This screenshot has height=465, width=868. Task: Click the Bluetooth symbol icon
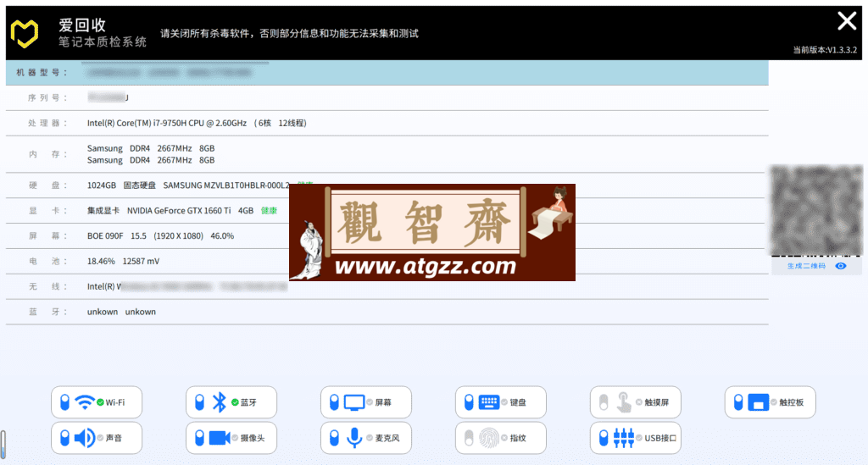pos(220,402)
